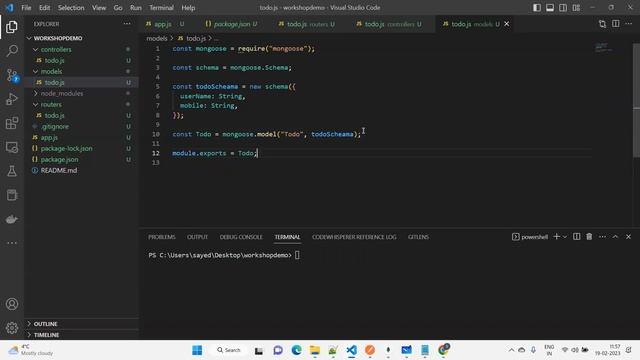Open the Manage settings gear
The height and width of the screenshot is (360, 640).
click(12, 328)
